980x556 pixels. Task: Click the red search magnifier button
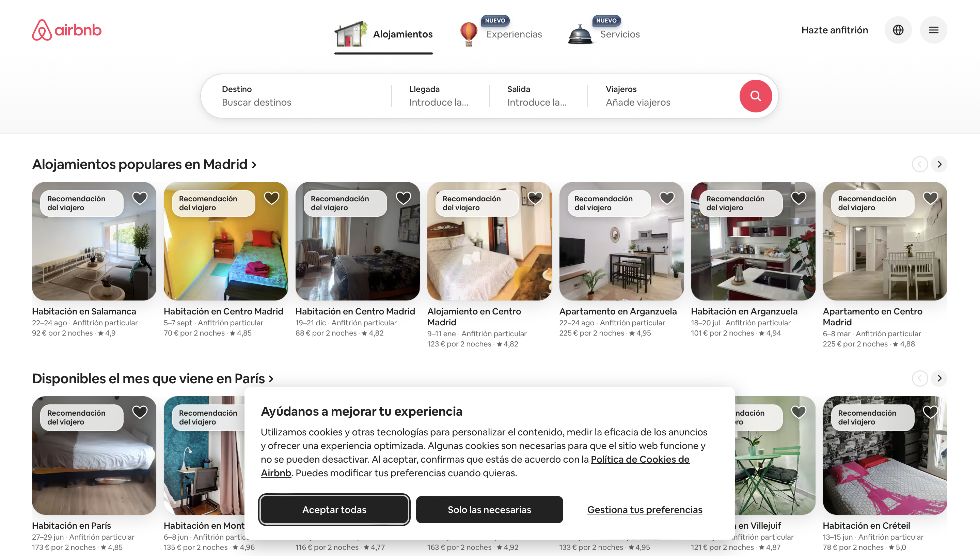coord(756,96)
